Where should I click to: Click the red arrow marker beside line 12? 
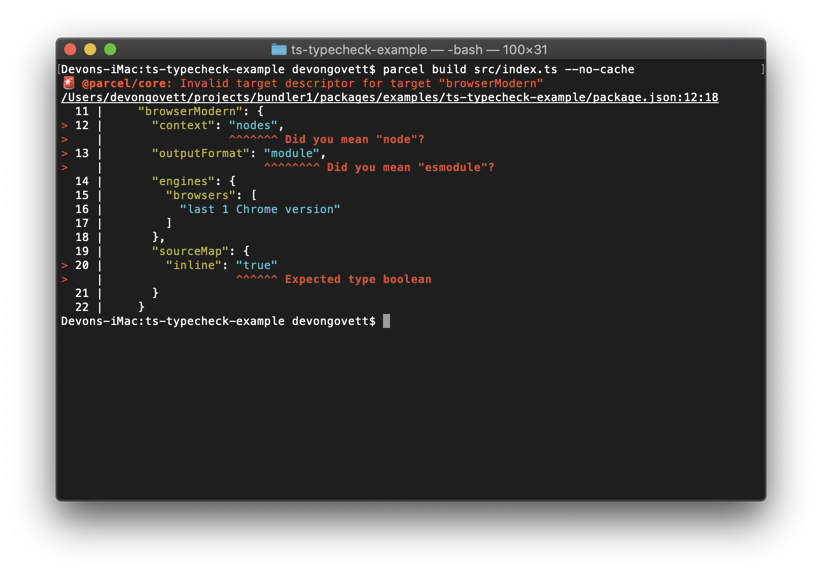click(x=64, y=125)
